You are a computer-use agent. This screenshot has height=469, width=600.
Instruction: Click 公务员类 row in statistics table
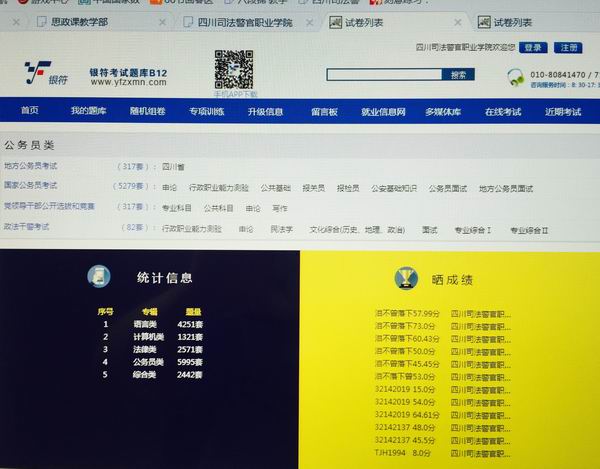tap(150, 362)
